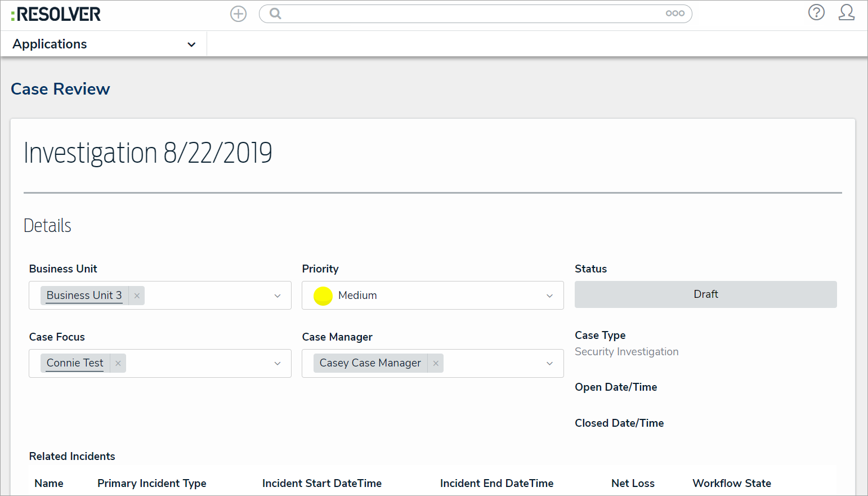Remove the Business Unit 3 tag

[x=137, y=296]
